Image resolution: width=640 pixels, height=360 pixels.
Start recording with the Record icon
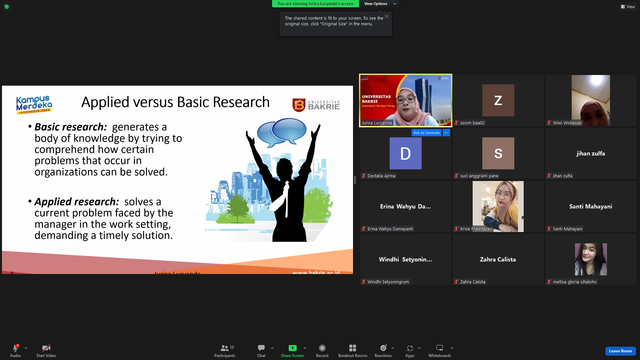coord(322,348)
